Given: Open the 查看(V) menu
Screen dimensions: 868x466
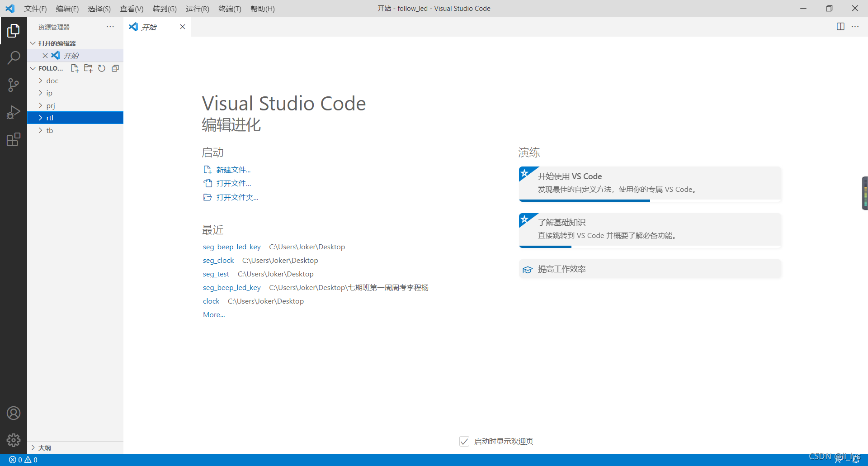Looking at the screenshot, I should [132, 9].
